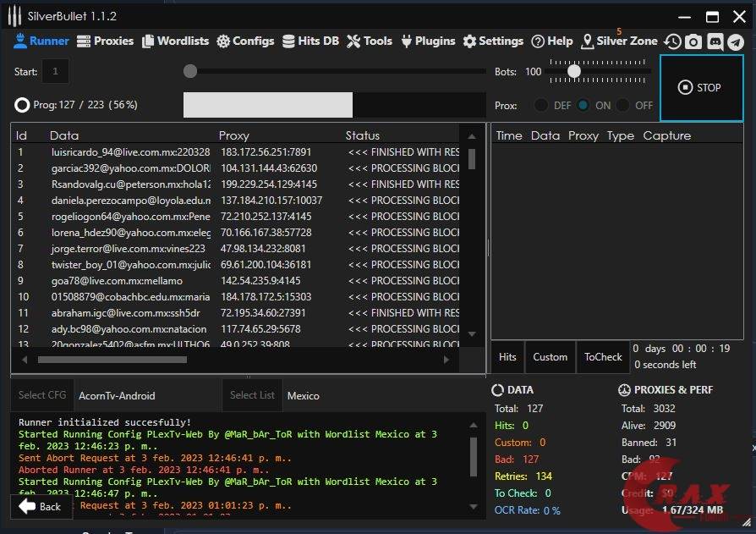Click the Select CFG button
The height and width of the screenshot is (534, 756).
pos(42,395)
